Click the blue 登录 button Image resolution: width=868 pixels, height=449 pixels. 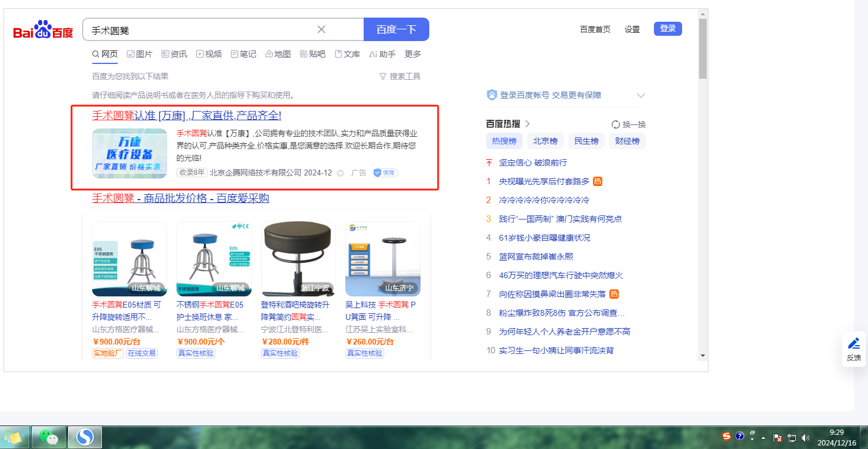pos(667,29)
